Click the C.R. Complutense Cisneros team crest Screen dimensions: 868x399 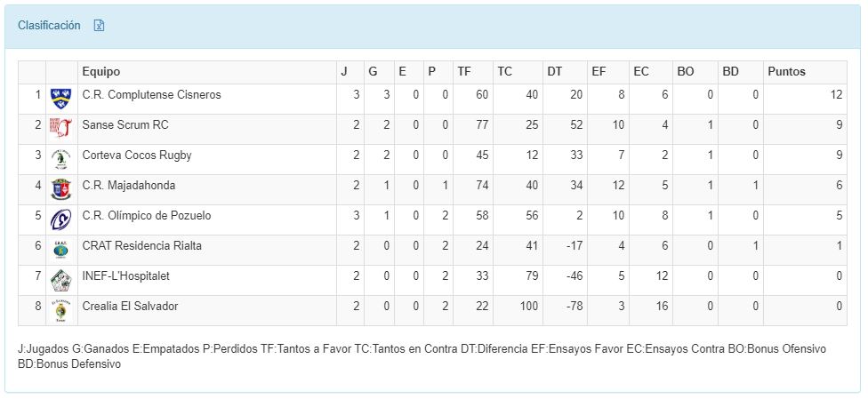click(60, 95)
